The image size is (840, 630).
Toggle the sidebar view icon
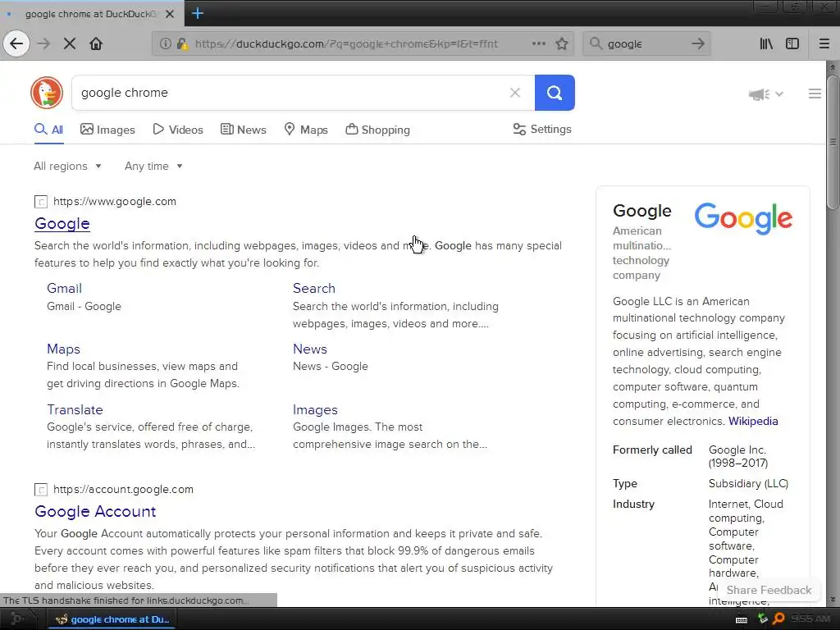click(792, 43)
